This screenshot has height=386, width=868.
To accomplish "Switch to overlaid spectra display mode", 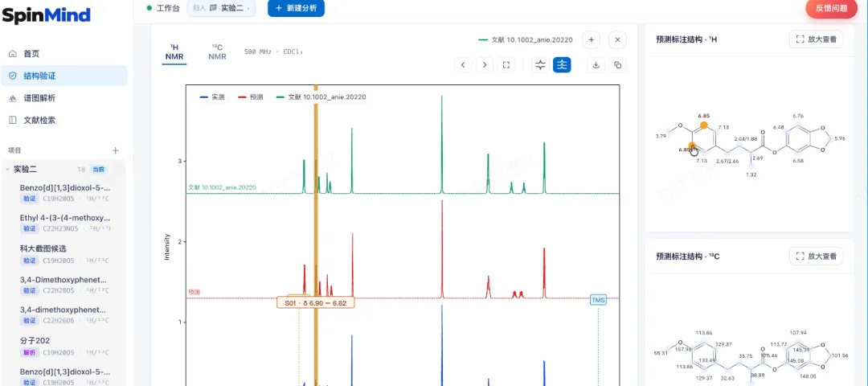I will (x=540, y=65).
